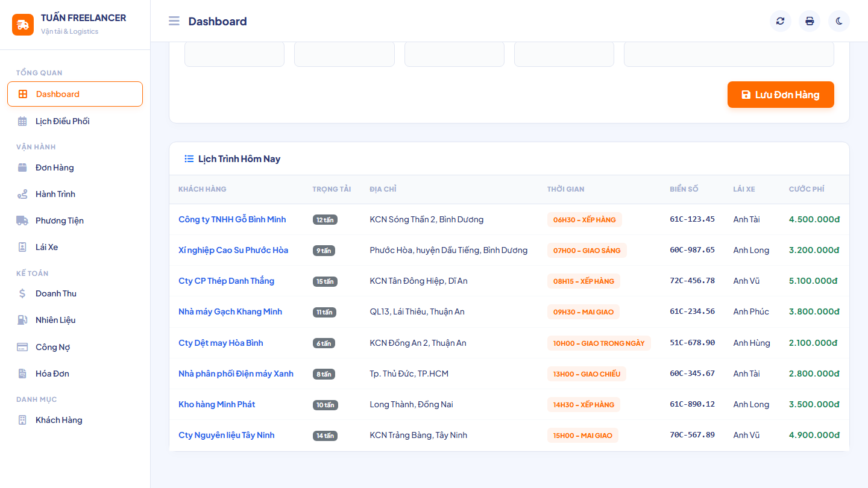Click license plate 51C-678.90

pos(692,343)
